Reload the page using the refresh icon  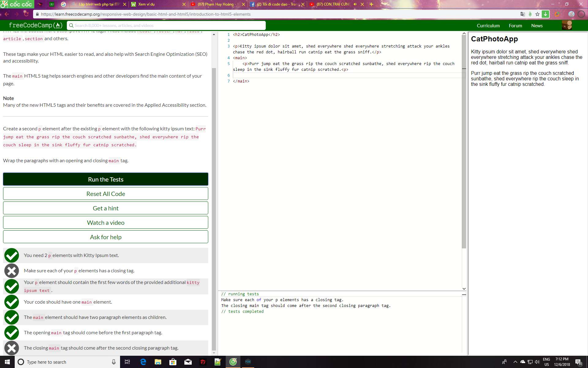click(26, 14)
